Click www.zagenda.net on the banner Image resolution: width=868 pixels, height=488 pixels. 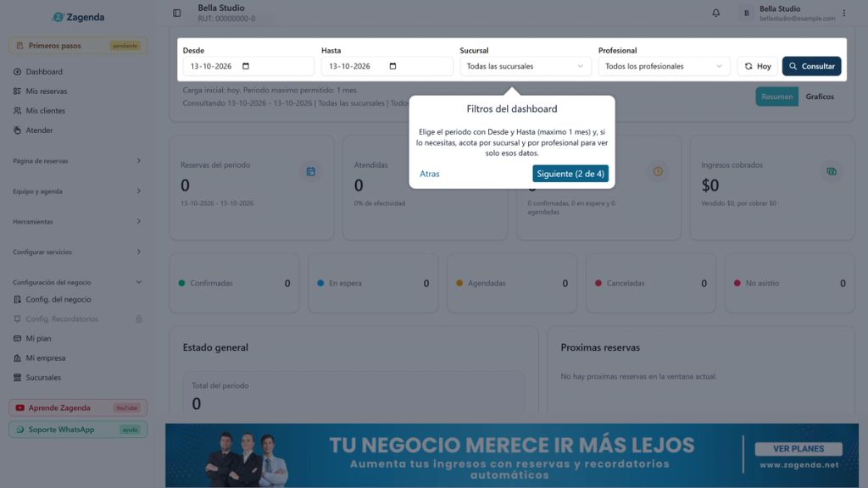tap(798, 465)
